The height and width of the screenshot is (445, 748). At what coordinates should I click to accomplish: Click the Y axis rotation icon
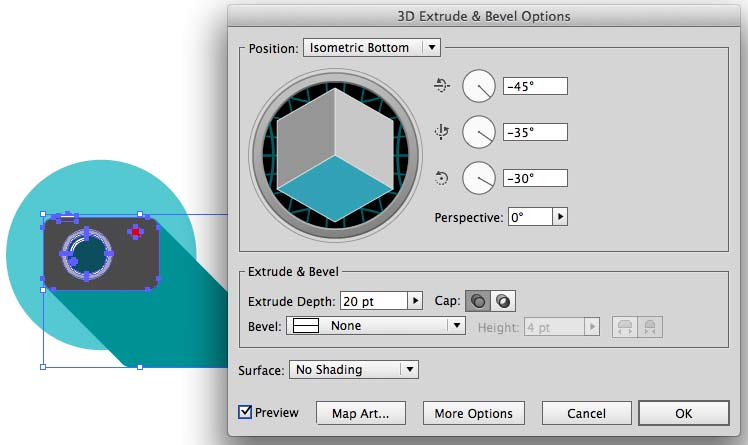[x=442, y=132]
